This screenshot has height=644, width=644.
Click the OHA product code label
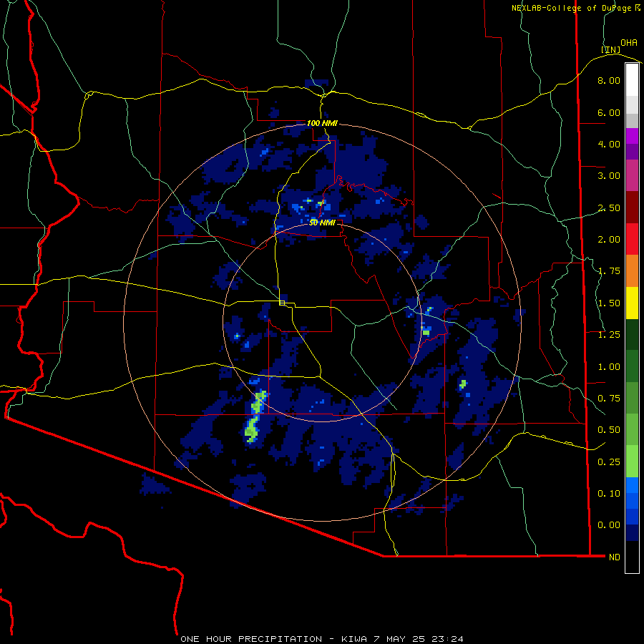coord(629,43)
